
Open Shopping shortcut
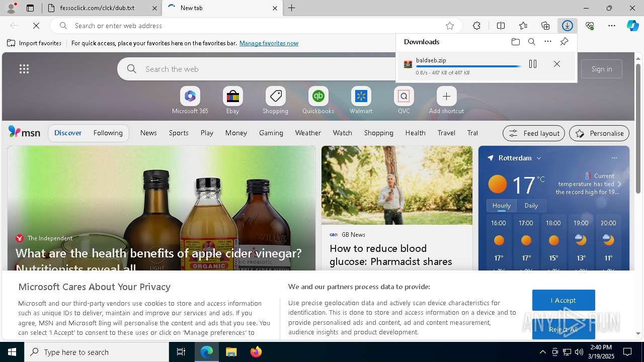click(x=275, y=101)
